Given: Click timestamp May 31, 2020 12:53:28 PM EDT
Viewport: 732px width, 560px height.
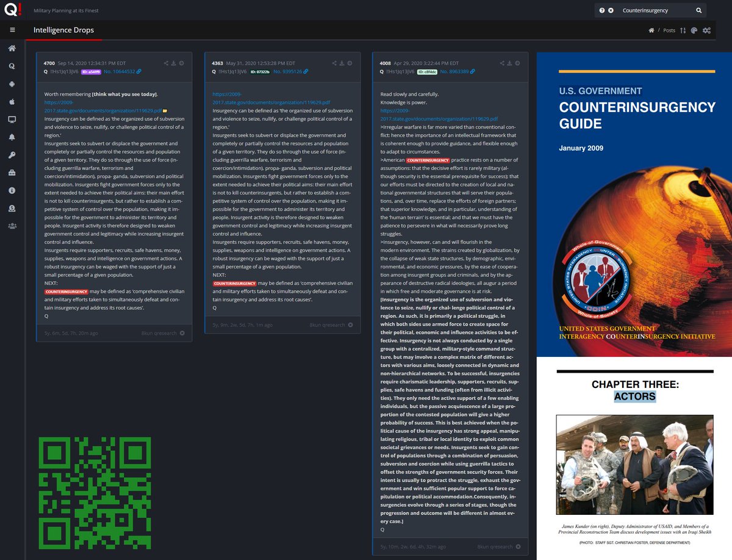Looking at the screenshot, I should coord(261,63).
